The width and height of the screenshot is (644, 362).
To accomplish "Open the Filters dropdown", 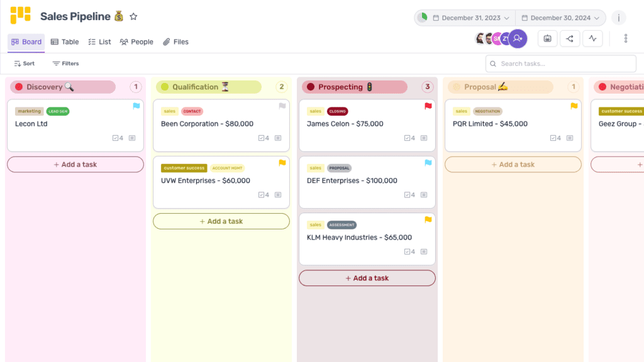I will coord(65,63).
